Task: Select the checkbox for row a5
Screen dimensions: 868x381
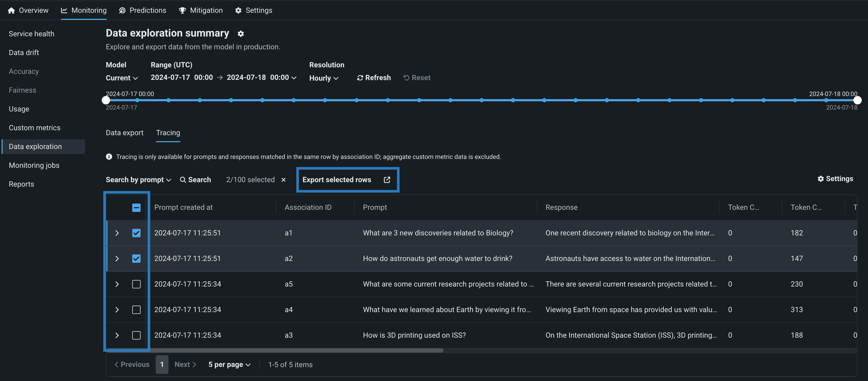Action: click(136, 284)
